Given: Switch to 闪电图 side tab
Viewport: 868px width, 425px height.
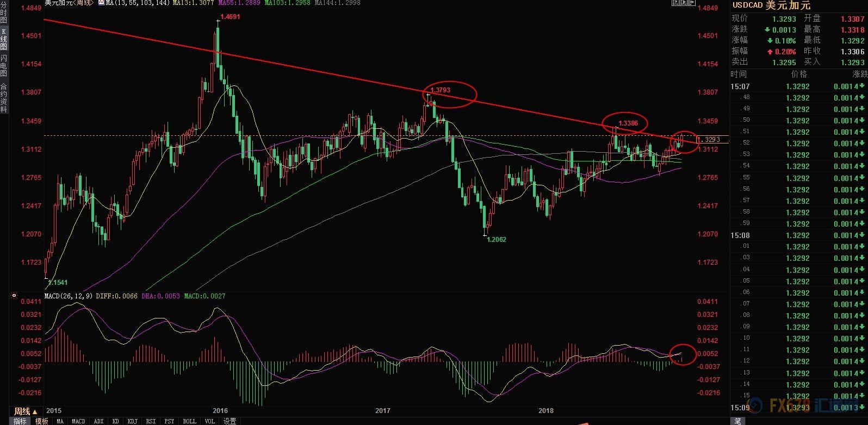Looking at the screenshot, I should pyautogui.click(x=4, y=66).
